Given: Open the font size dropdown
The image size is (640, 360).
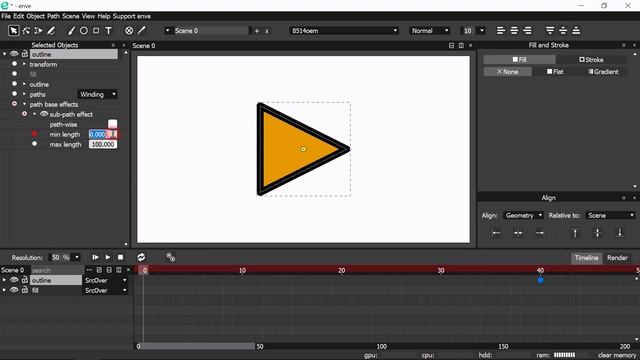Looking at the screenshot, I should click(482, 31).
